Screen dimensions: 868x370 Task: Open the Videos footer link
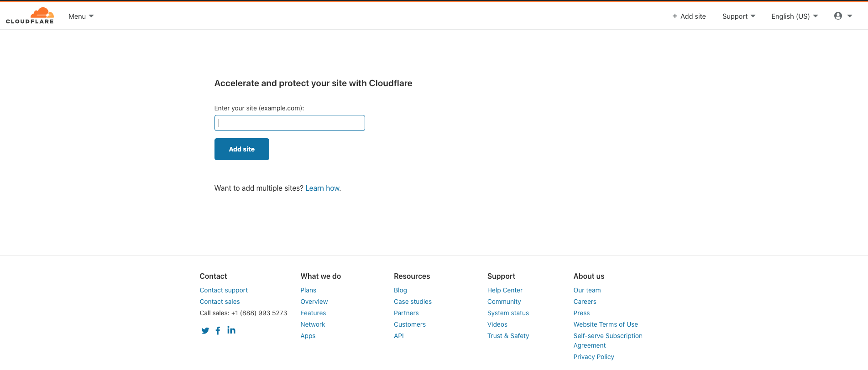click(497, 324)
